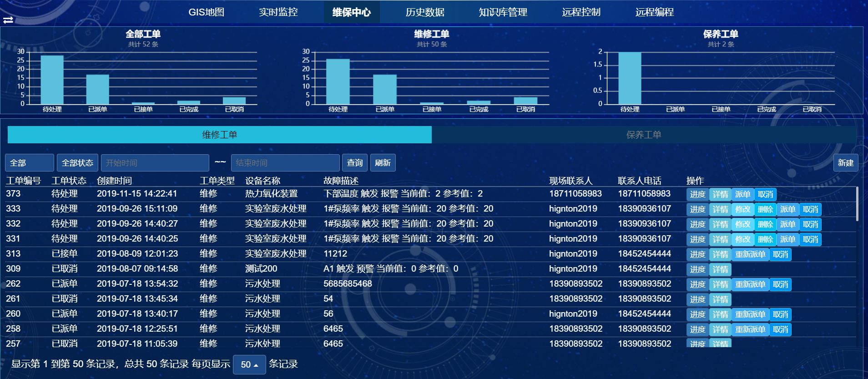Select timestamp 2019-08-09 12:01:23
868x379 pixels.
click(137, 253)
